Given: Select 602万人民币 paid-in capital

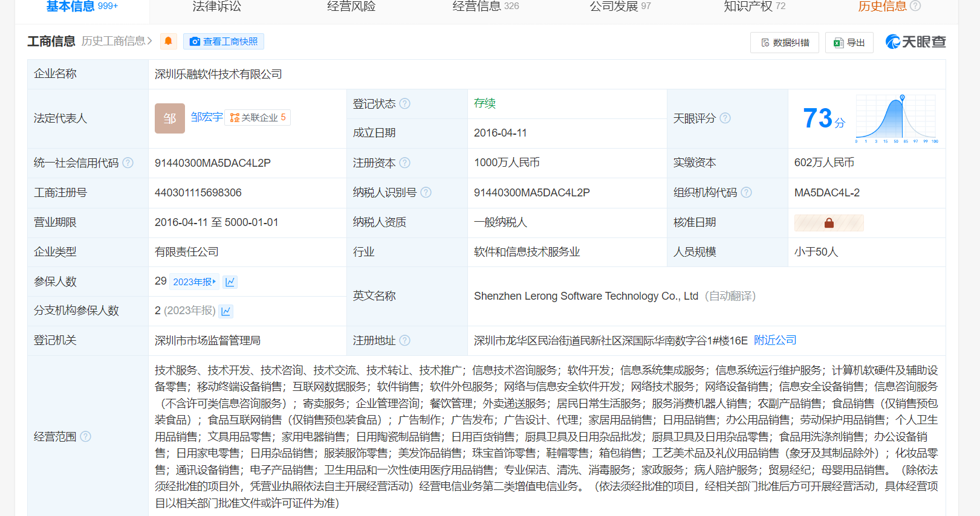Looking at the screenshot, I should click(824, 163).
